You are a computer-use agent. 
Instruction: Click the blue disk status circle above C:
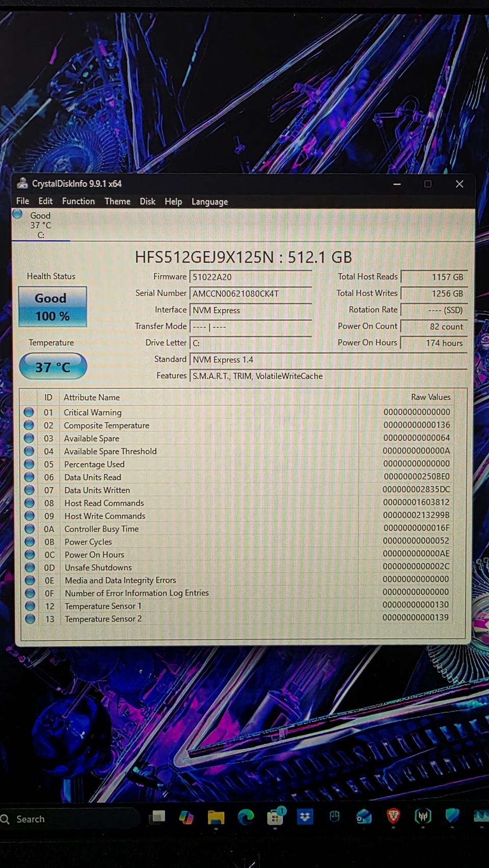point(17,214)
